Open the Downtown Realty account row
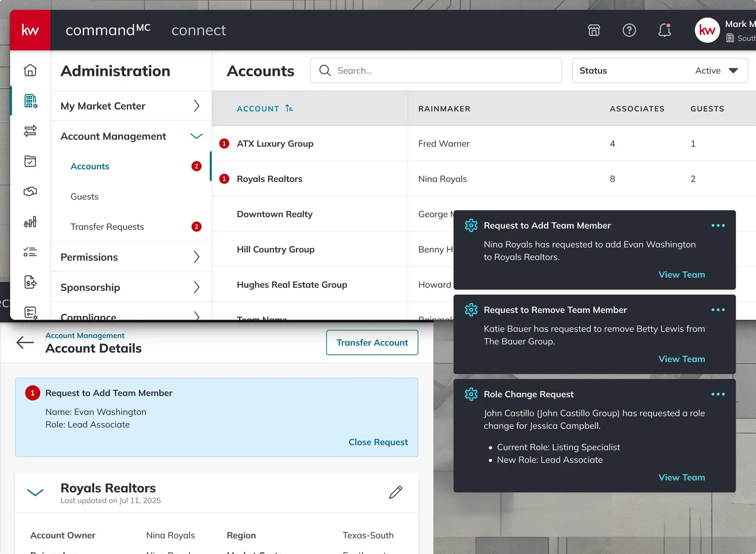 pyautogui.click(x=333, y=214)
